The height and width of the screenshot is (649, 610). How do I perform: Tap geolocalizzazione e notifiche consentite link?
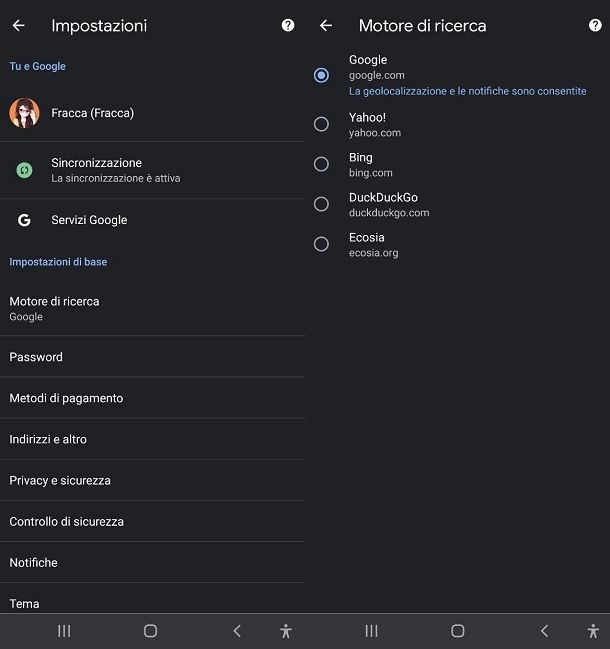[x=468, y=91]
